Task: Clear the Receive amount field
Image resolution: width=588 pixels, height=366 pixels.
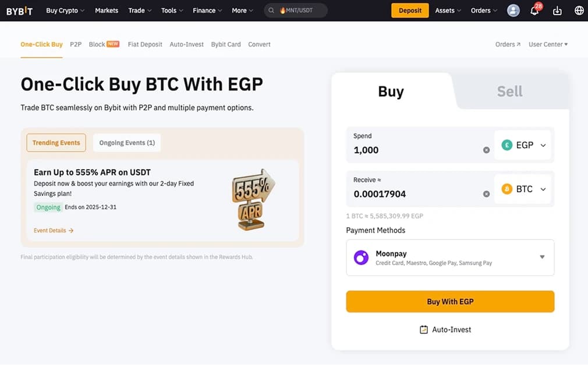Action: [x=486, y=194]
